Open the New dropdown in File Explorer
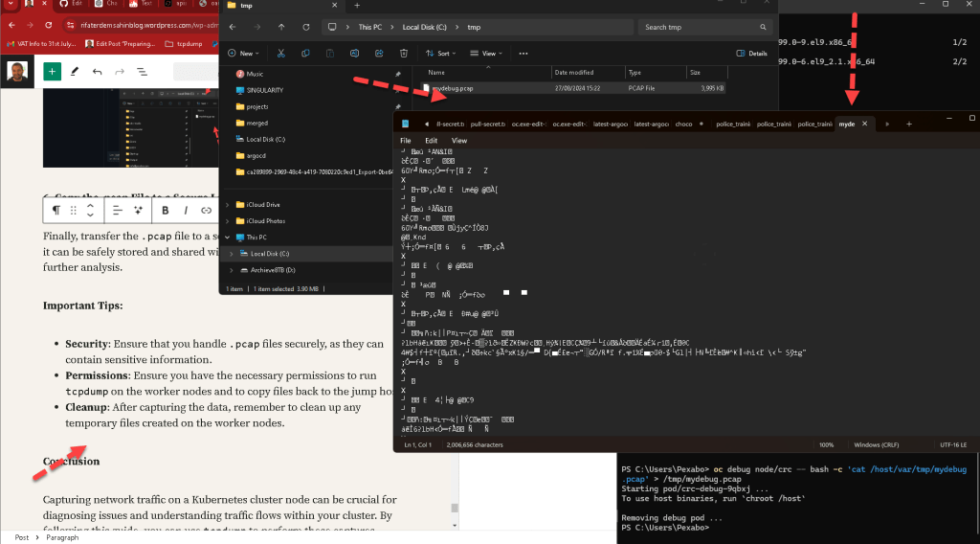This screenshot has height=544, width=980. [x=244, y=53]
